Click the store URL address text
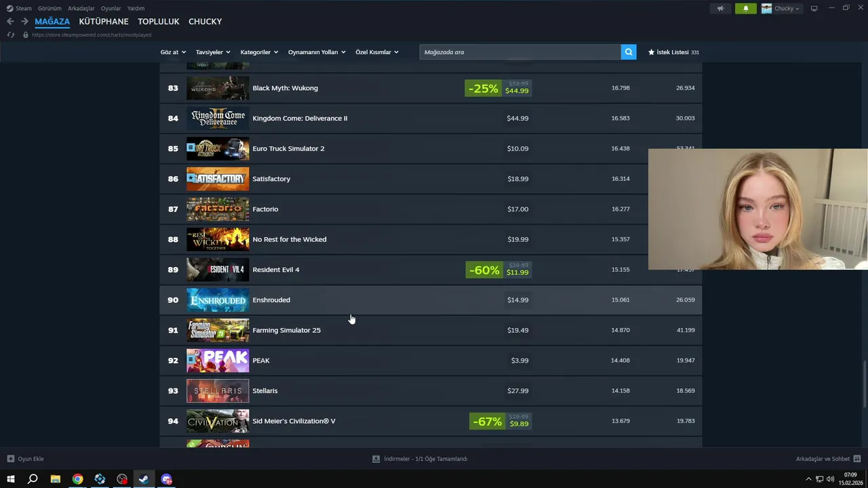The height and width of the screenshot is (488, 868). click(x=92, y=35)
